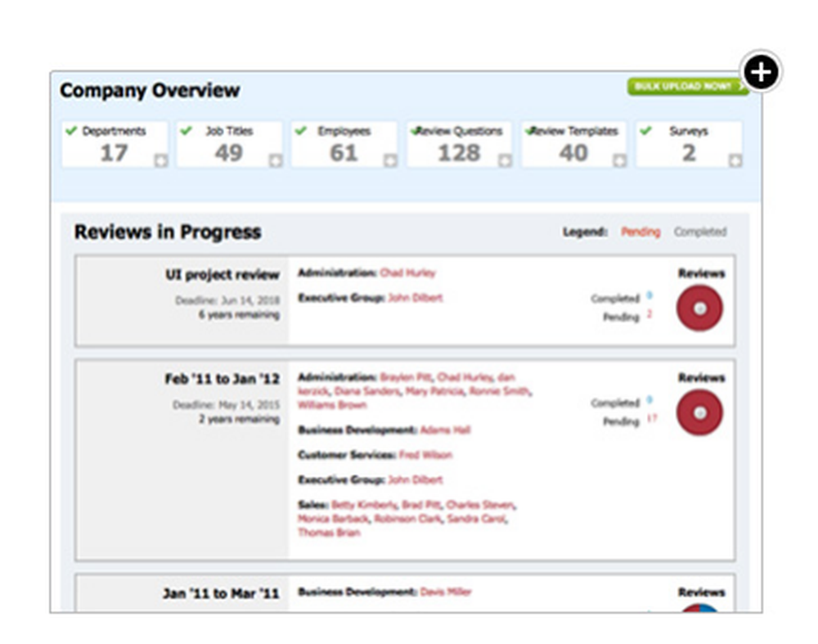
Task: Click the Completed legend label
Action: 699,232
